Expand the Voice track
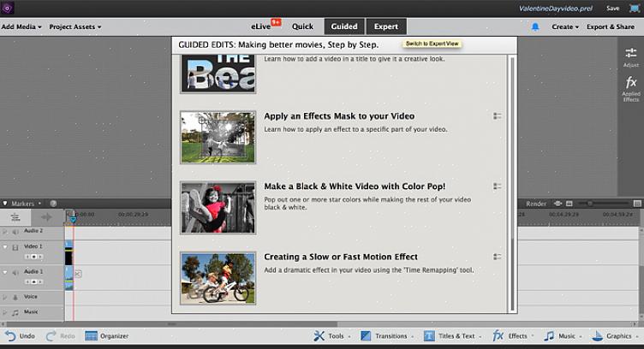644x349 pixels. (x=5, y=297)
